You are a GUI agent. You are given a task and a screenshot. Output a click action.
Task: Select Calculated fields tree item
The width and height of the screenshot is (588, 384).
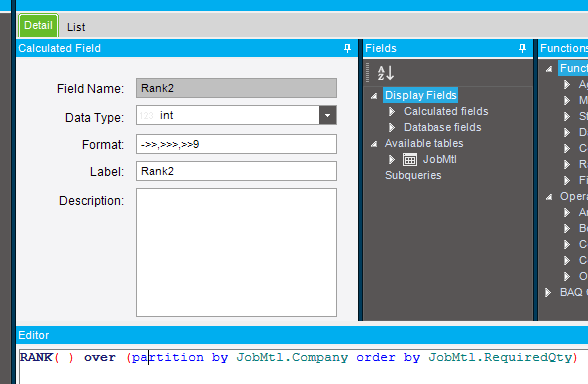click(x=446, y=111)
